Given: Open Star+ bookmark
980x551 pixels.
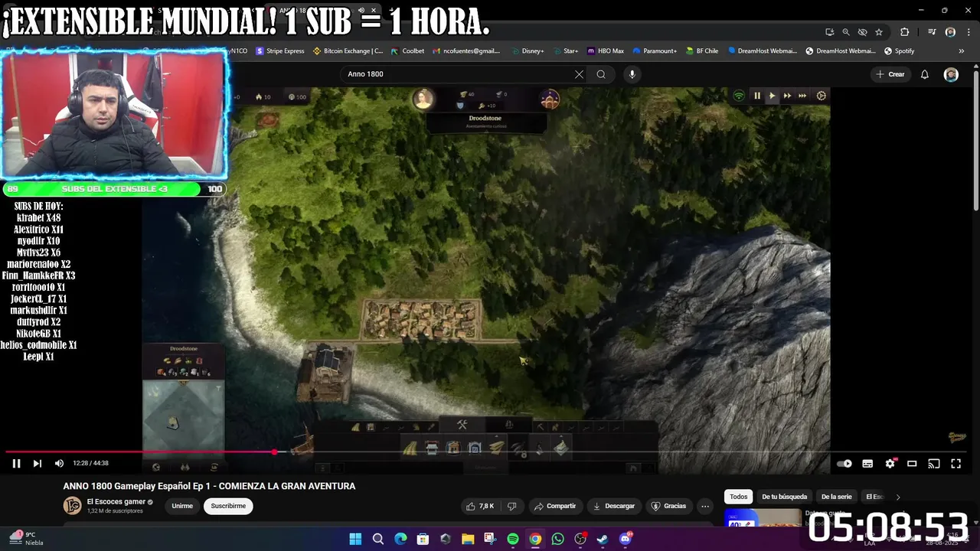Looking at the screenshot, I should (x=564, y=51).
